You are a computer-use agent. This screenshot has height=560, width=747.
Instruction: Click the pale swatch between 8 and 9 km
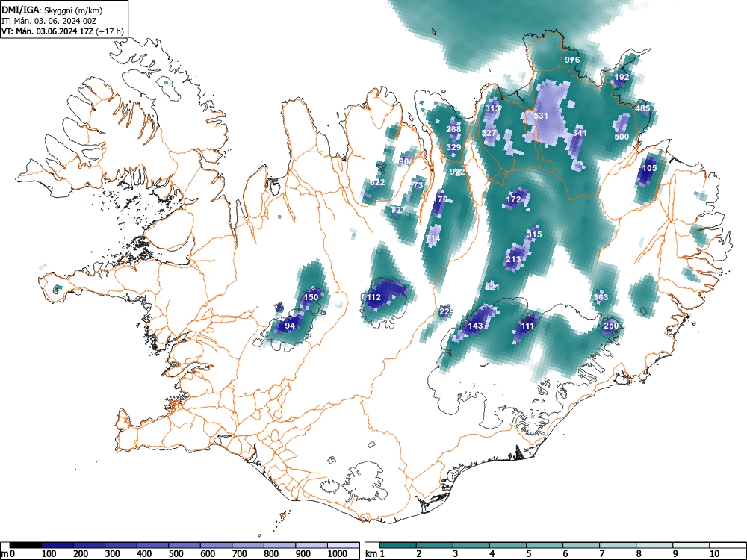click(654, 545)
